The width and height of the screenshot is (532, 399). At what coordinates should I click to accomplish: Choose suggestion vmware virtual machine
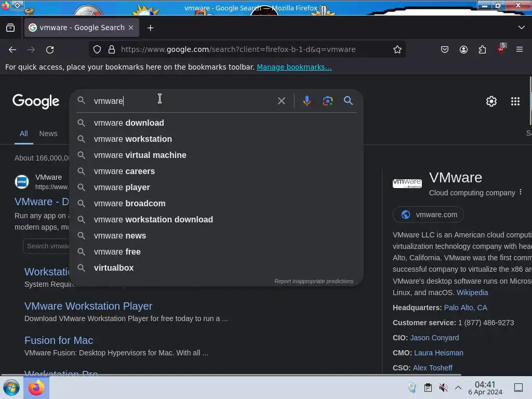pyautogui.click(x=217, y=155)
